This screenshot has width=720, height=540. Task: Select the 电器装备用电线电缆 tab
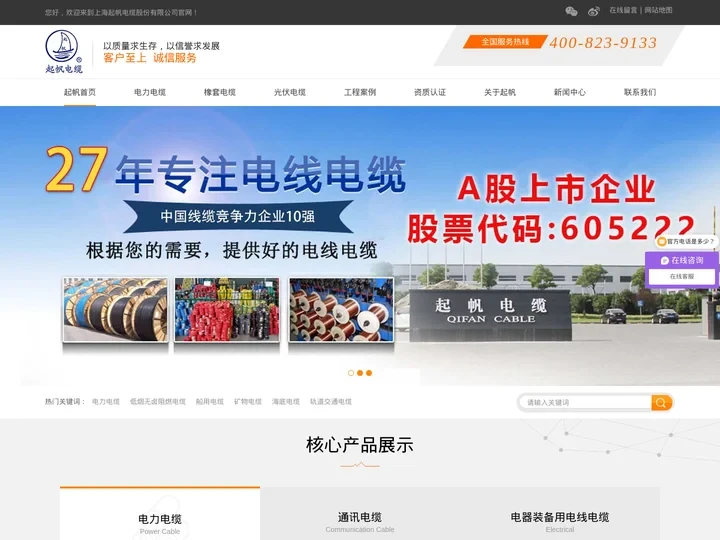coord(560,514)
